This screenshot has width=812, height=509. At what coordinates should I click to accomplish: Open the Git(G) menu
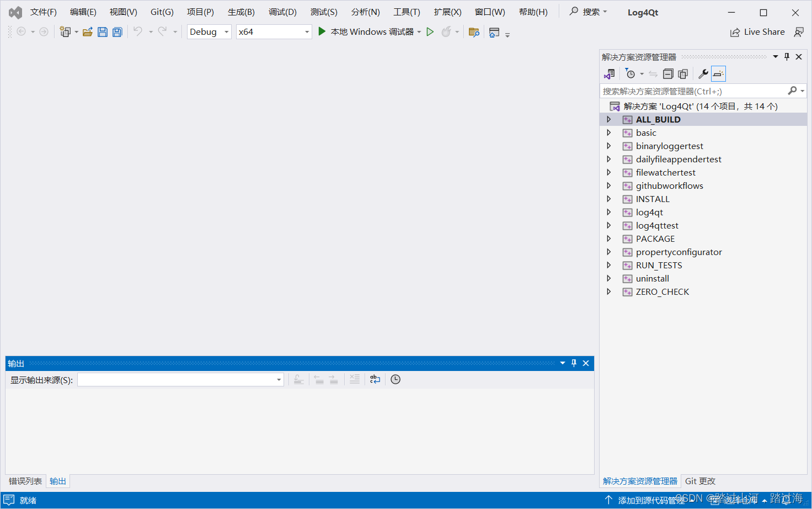pos(162,12)
